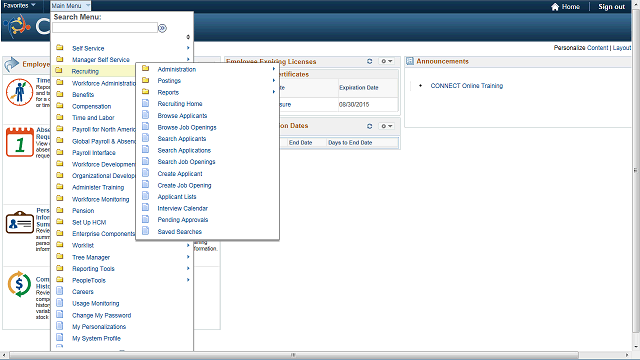
Task: Collapse the Main Menu dropdown
Action: click(70, 6)
